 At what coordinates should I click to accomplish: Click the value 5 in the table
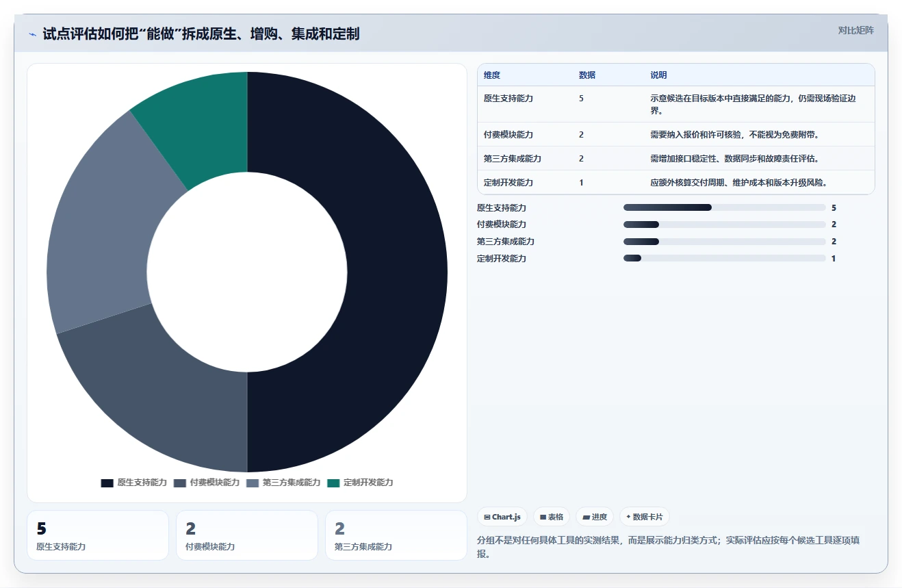(x=581, y=99)
